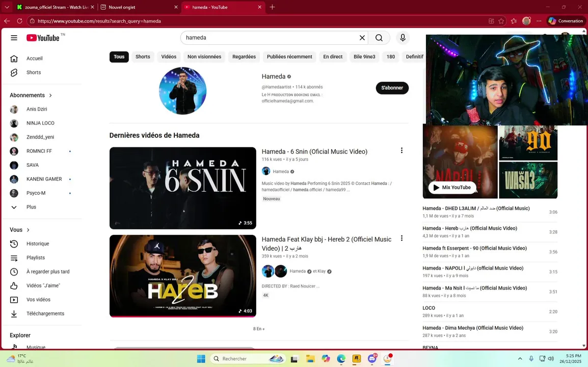Start voice search with microphone
Viewport: 588px width, 367px height.
point(403,38)
